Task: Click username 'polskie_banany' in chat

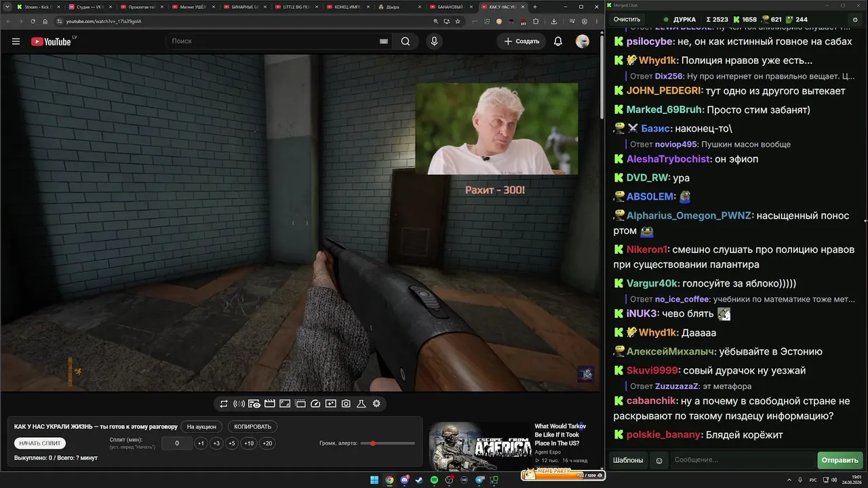Action: click(663, 434)
